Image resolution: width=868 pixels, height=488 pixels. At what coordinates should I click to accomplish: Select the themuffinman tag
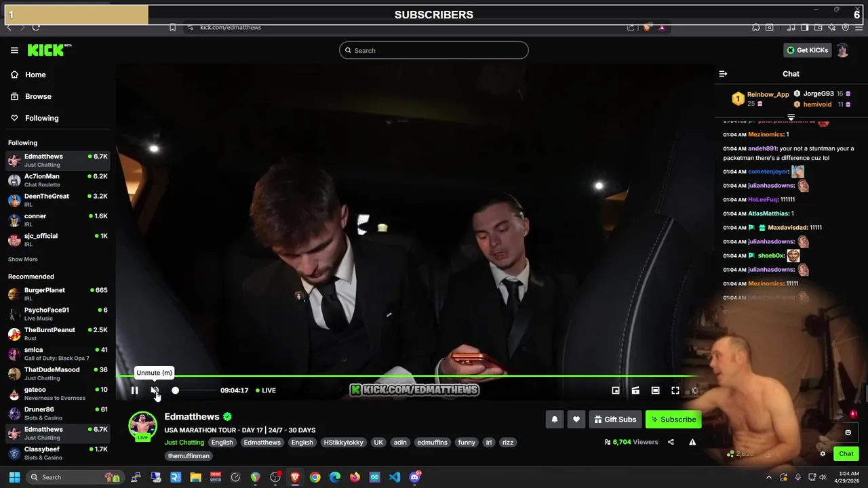pyautogui.click(x=189, y=456)
